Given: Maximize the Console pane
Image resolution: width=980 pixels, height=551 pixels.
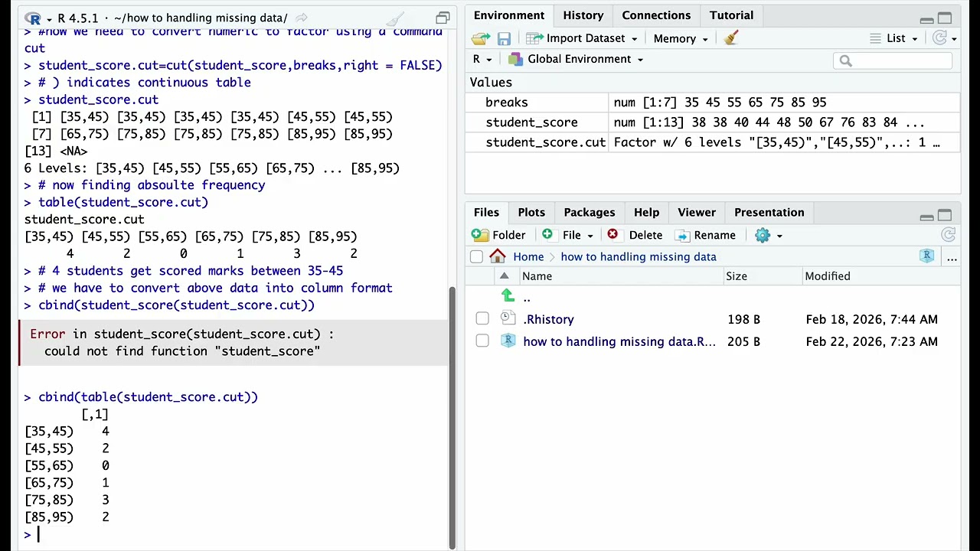Looking at the screenshot, I should coord(443,18).
